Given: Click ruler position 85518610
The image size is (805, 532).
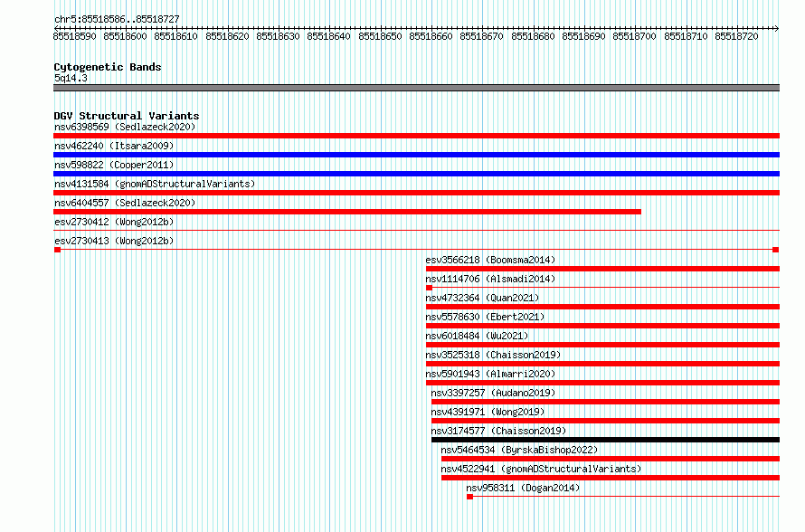Looking at the screenshot, I should (176, 36).
